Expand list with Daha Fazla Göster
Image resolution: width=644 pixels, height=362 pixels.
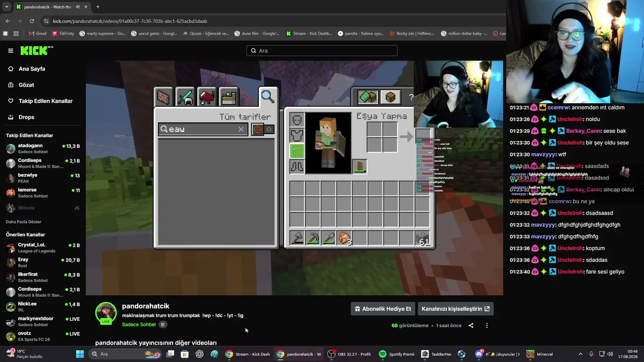[24, 222]
